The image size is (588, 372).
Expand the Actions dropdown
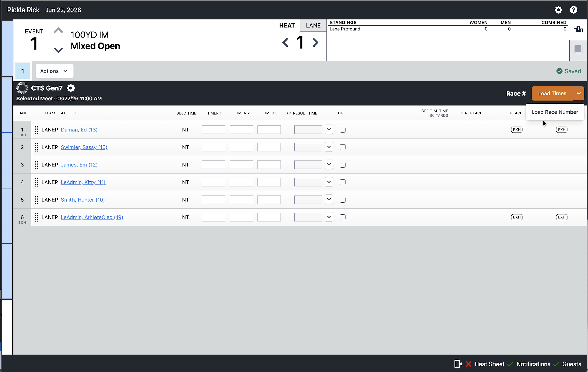click(x=55, y=71)
